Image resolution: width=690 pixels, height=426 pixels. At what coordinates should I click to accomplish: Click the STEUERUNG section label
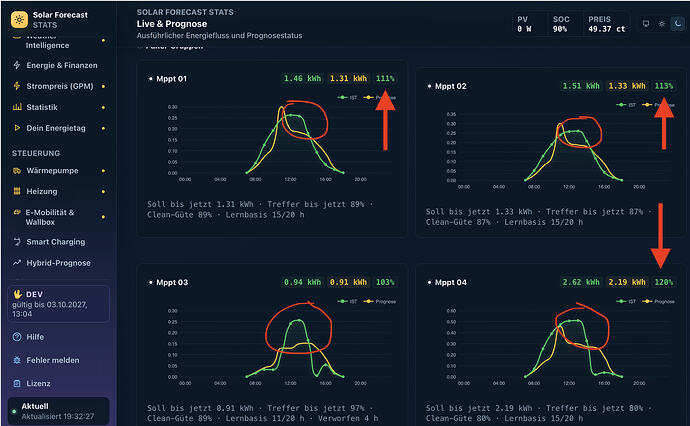pyautogui.click(x=36, y=153)
